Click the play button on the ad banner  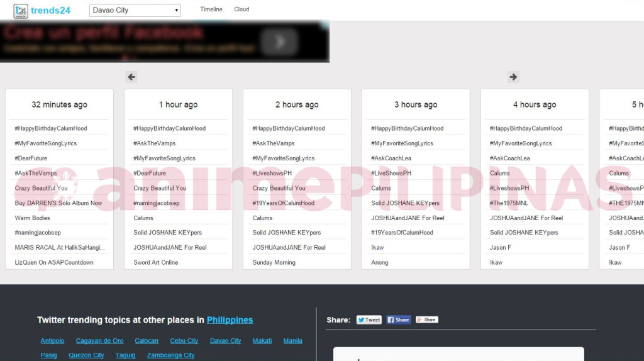tap(279, 42)
